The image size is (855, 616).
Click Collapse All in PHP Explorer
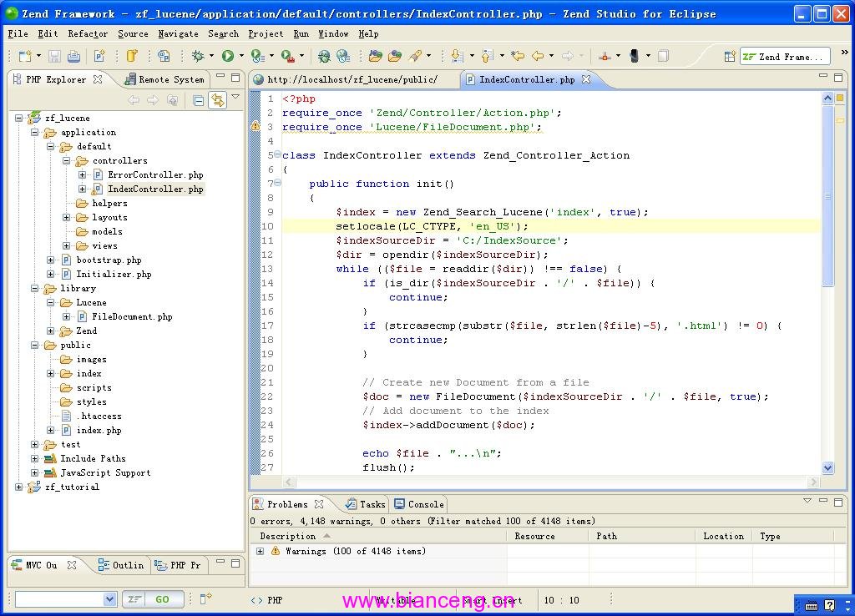[199, 100]
